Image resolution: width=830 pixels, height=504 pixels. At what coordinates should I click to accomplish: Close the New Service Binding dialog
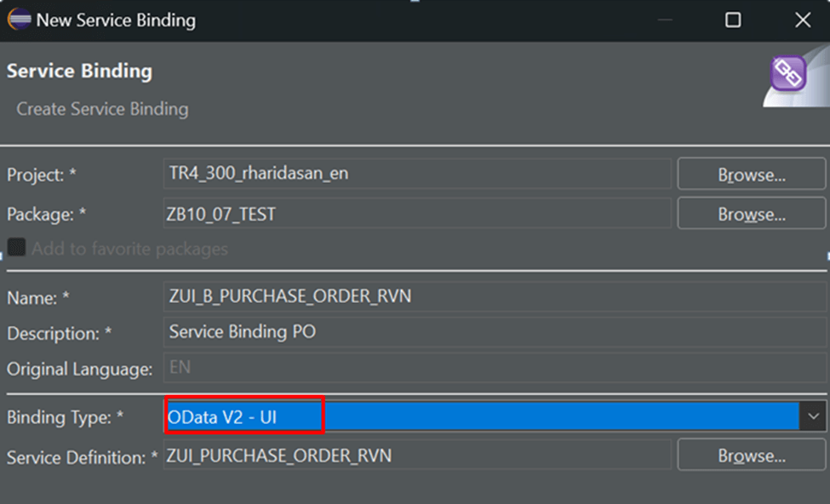(x=803, y=20)
